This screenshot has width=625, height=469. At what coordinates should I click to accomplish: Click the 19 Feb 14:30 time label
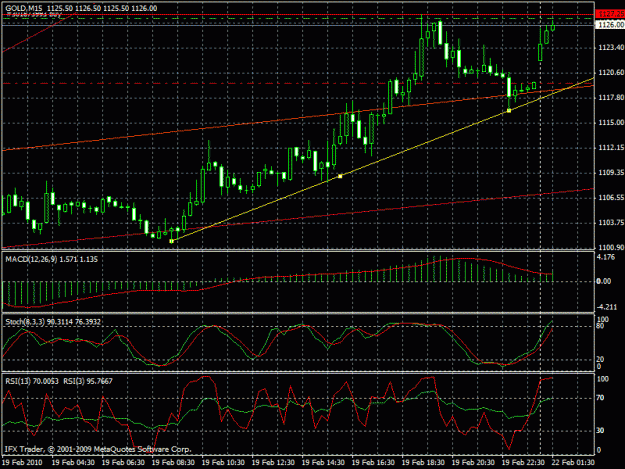(x=323, y=462)
